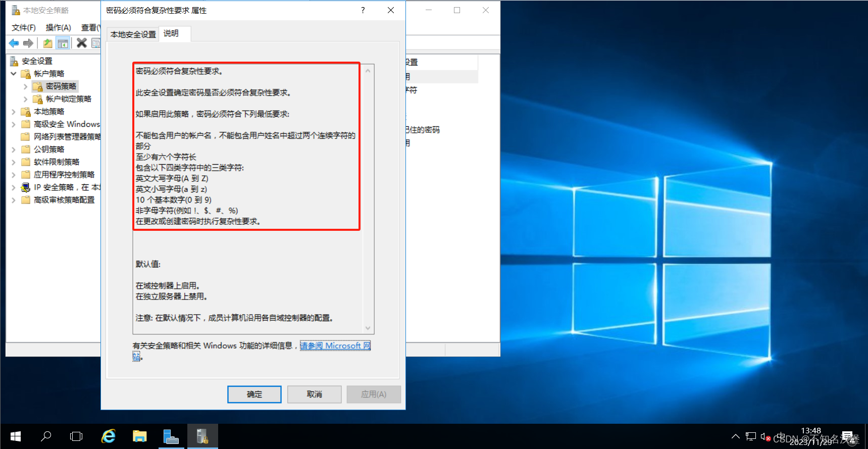Open the 查看 menu

(x=90, y=27)
